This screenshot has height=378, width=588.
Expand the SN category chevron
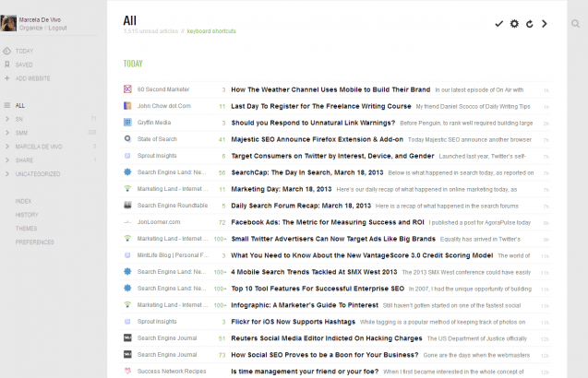click(x=6, y=119)
